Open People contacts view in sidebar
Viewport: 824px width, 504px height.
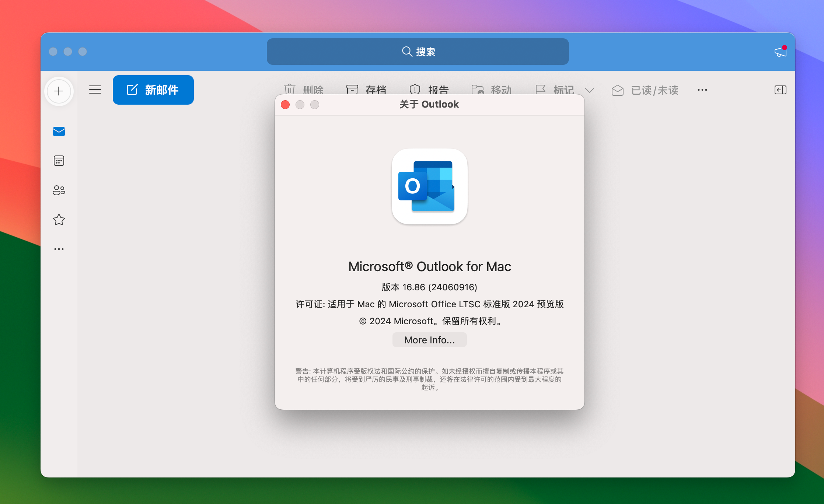pyautogui.click(x=59, y=190)
